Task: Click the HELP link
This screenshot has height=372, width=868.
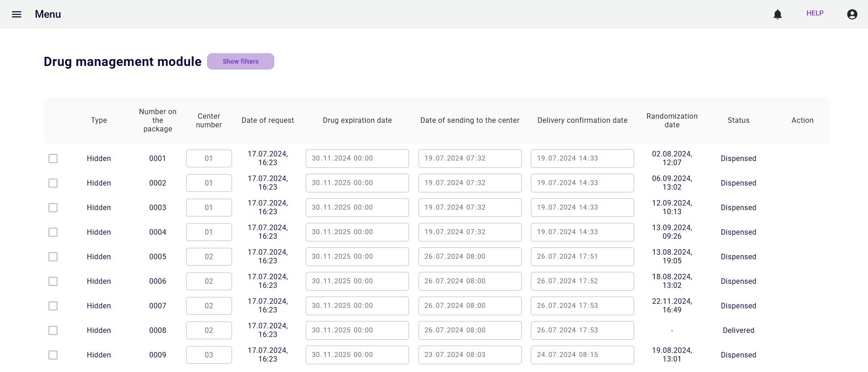Action: (x=815, y=13)
